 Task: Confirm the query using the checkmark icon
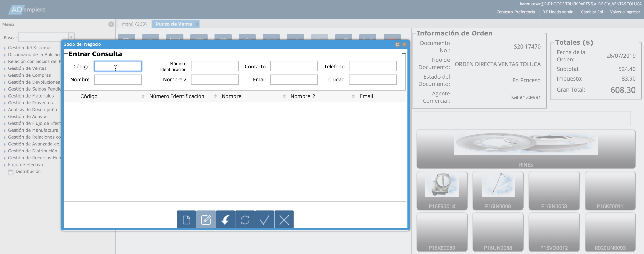click(264, 219)
